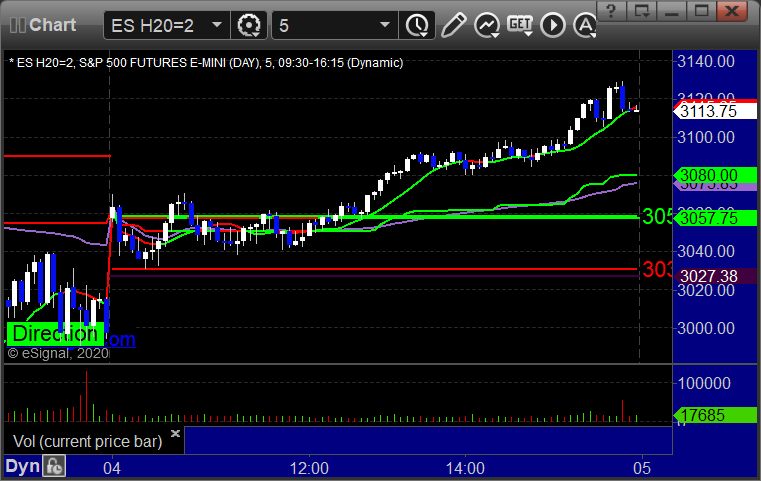The width and height of the screenshot is (761, 481).
Task: Click the Dyn dynamic mode button
Action: (x=22, y=466)
